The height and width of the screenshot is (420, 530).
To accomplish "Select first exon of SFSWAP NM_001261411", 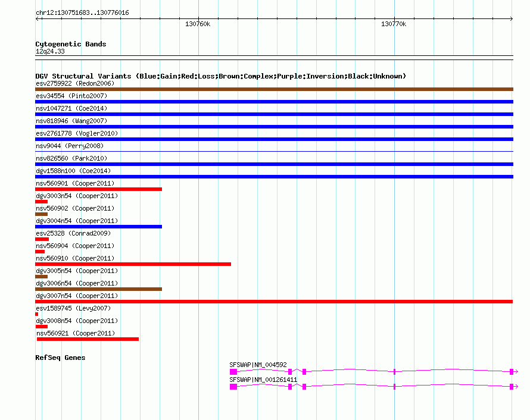I will pyautogui.click(x=233, y=387).
